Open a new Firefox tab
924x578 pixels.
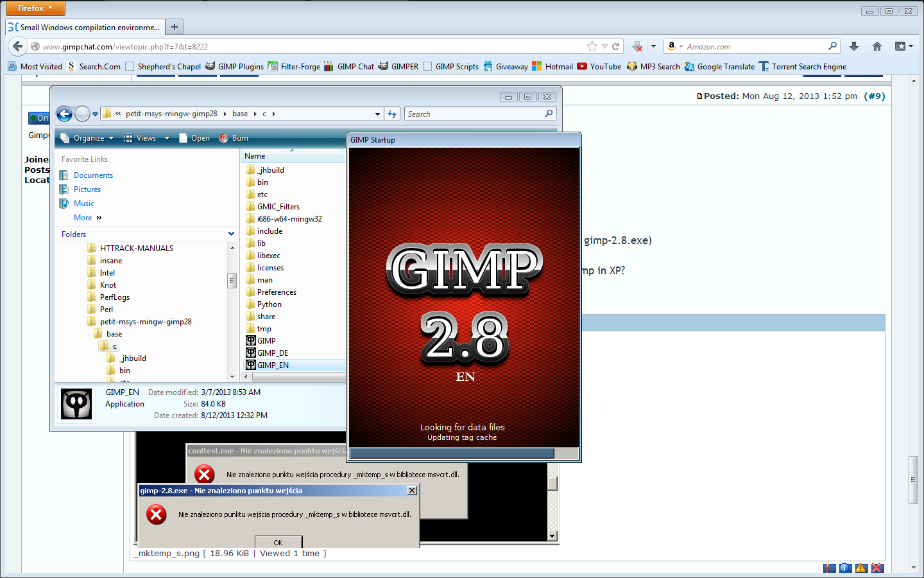coord(174,27)
